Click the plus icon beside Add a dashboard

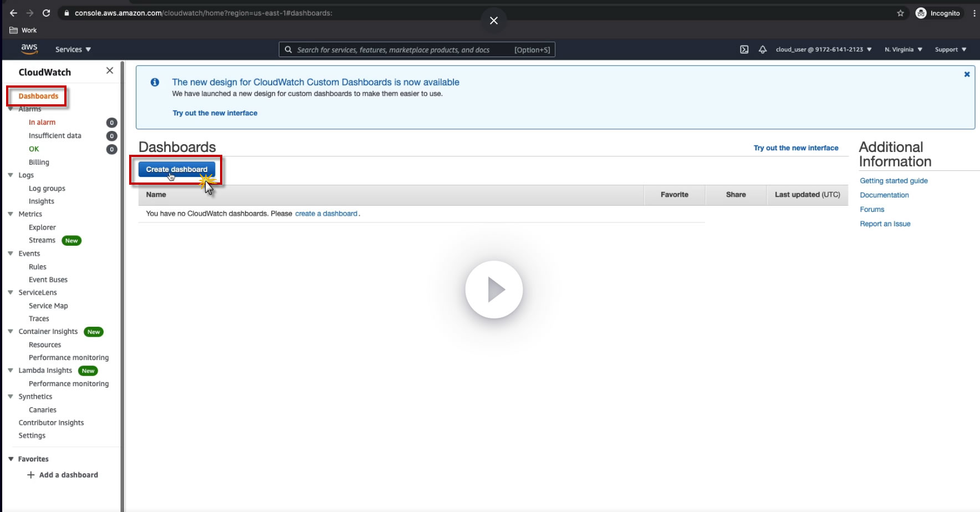click(31, 475)
